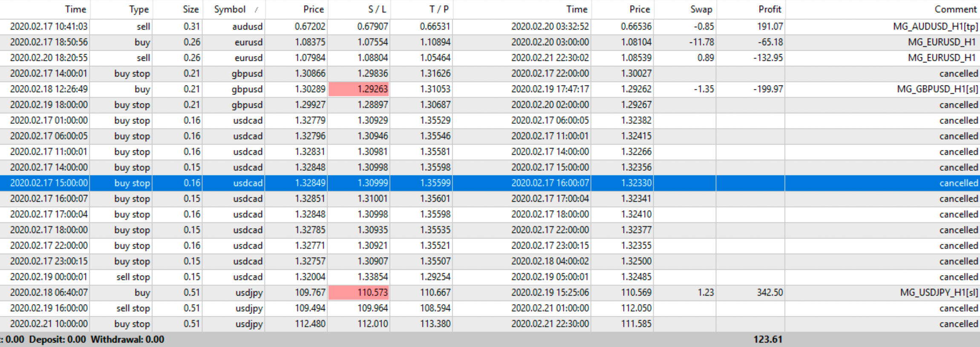Sort by the T / P column header

point(439,9)
